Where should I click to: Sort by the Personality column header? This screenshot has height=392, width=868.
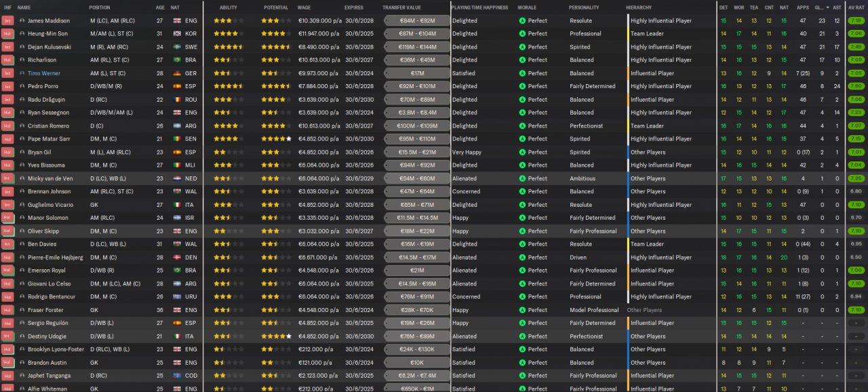(583, 7)
